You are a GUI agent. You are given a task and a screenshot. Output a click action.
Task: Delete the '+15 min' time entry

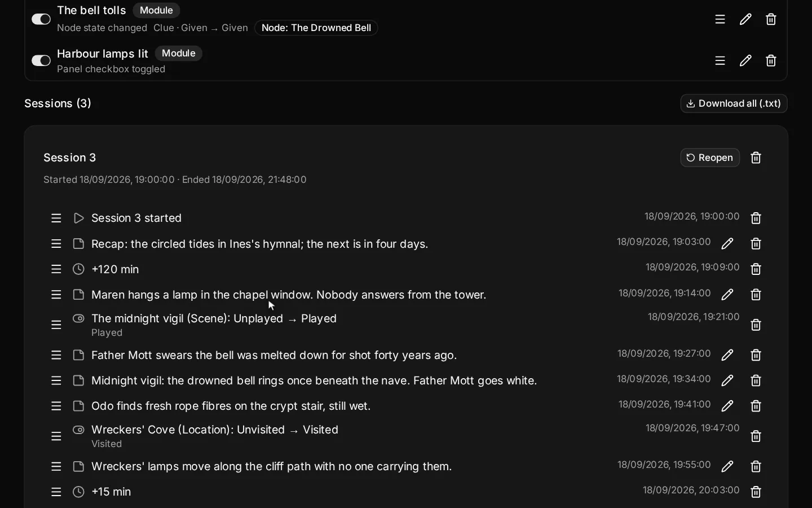(x=757, y=492)
